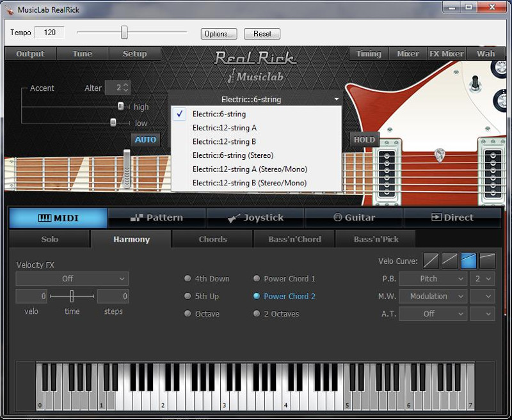512x420 pixels.
Task: Choose Electric::12-string B from the list
Action: pos(257,141)
